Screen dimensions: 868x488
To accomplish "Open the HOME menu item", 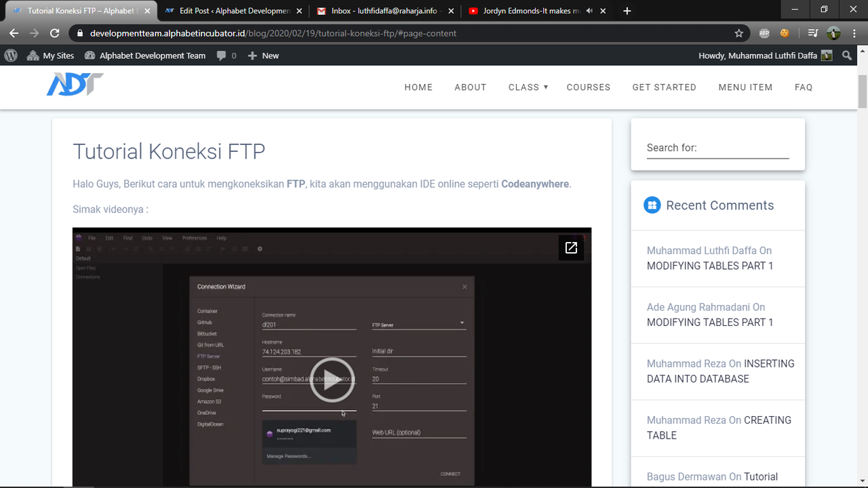I will [418, 87].
